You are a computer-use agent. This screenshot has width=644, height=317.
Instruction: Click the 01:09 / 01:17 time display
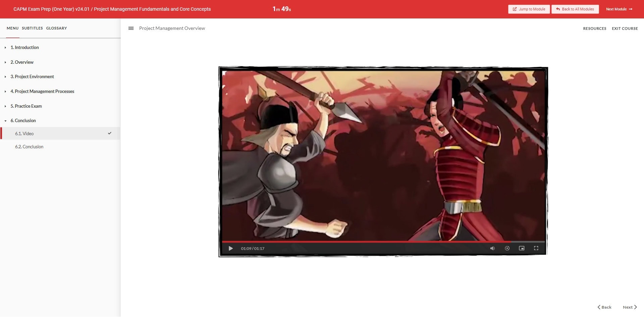[253, 249]
